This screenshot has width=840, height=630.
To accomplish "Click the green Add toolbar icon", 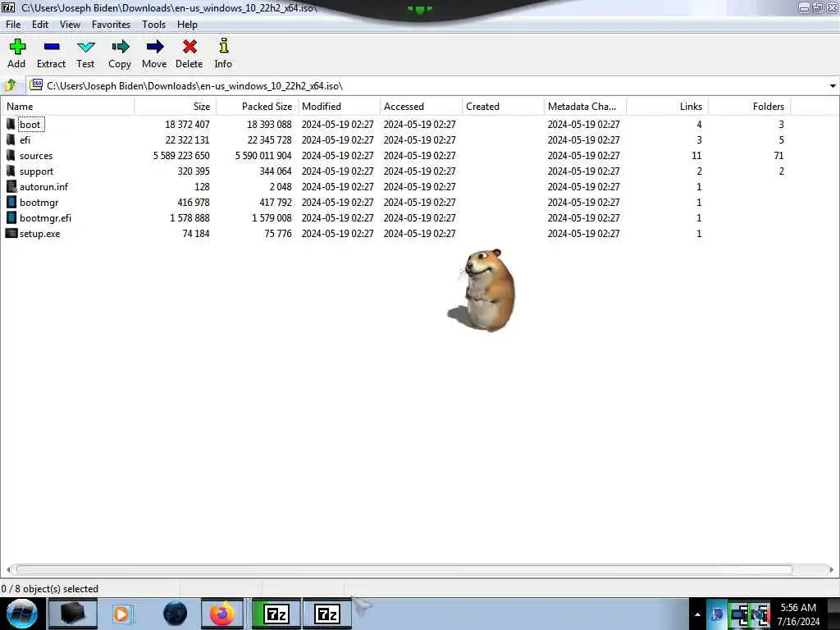I will coord(17,47).
